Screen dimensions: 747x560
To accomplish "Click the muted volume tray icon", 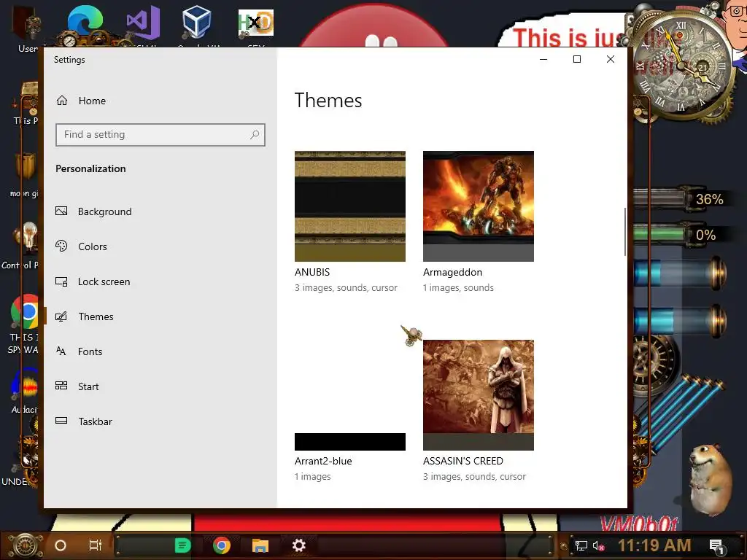I will tap(598, 545).
